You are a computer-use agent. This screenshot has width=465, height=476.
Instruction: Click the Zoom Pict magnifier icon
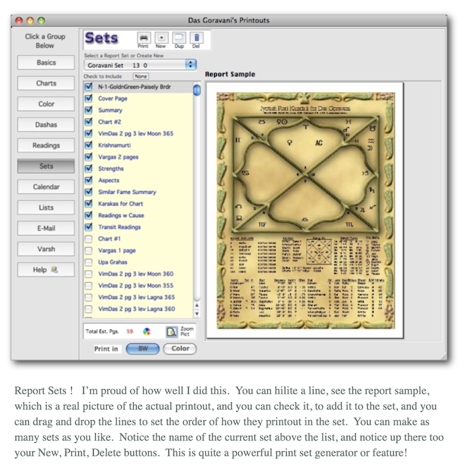pos(171,330)
